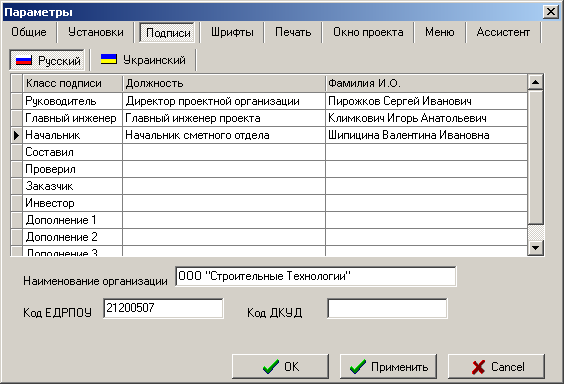Click the row selector beside Главный инженер
This screenshot has height=384, width=564.
(x=17, y=118)
